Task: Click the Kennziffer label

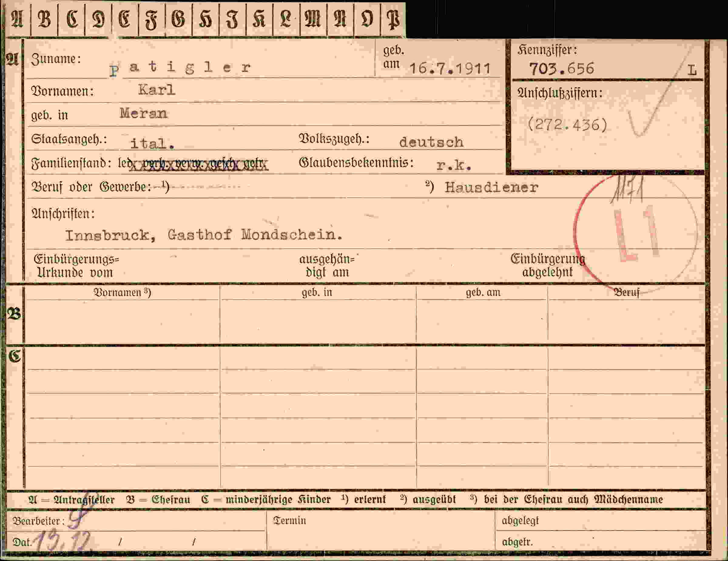Action: click(x=547, y=50)
